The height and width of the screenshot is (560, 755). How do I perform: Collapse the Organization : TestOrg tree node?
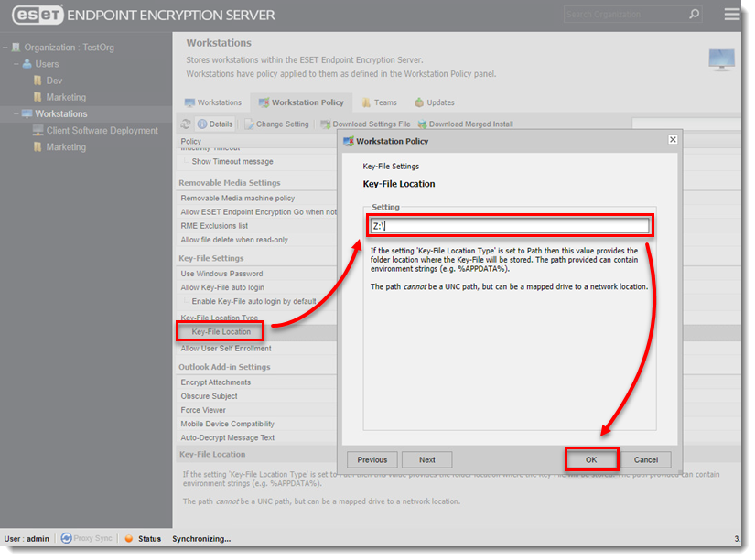click(x=6, y=47)
